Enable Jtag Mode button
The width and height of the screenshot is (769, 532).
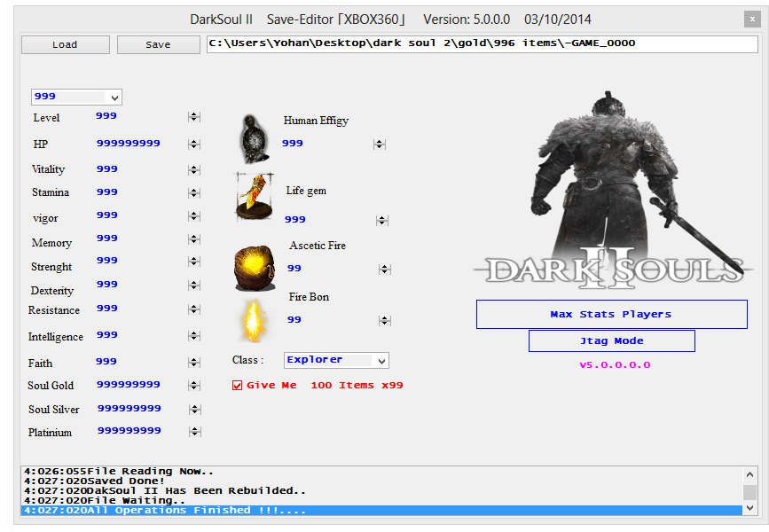tap(611, 340)
